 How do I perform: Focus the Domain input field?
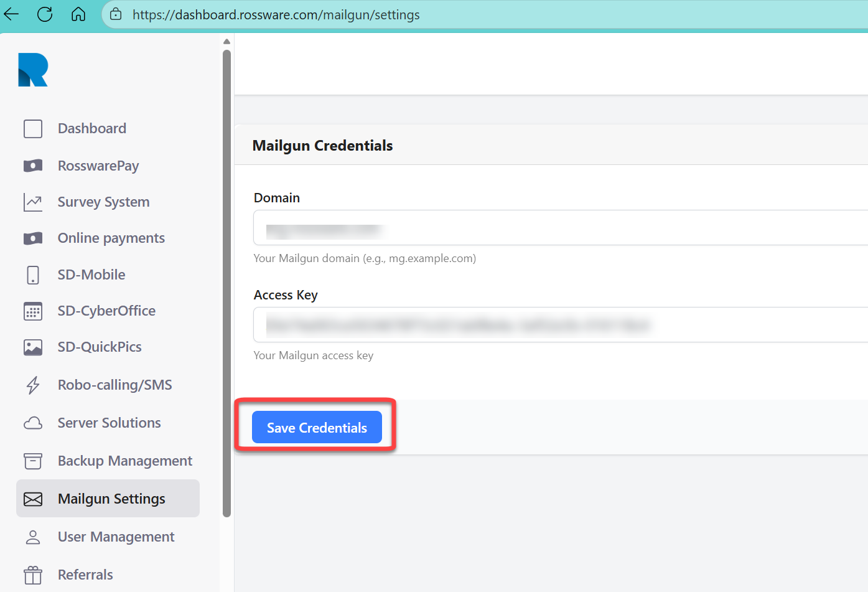tap(560, 228)
